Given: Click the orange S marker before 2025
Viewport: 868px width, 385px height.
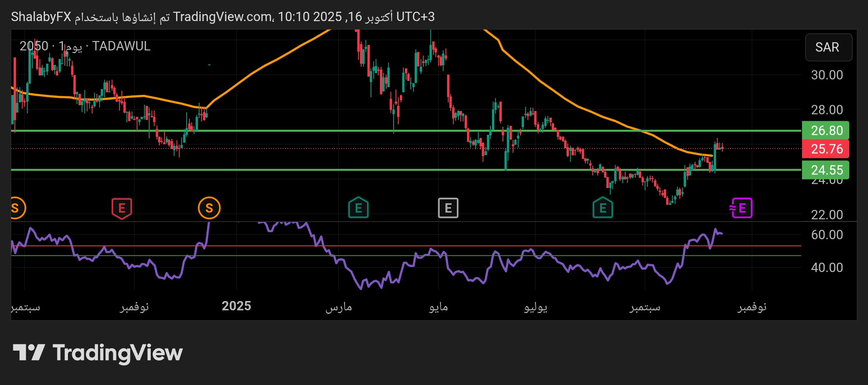Looking at the screenshot, I should pyautogui.click(x=209, y=208).
